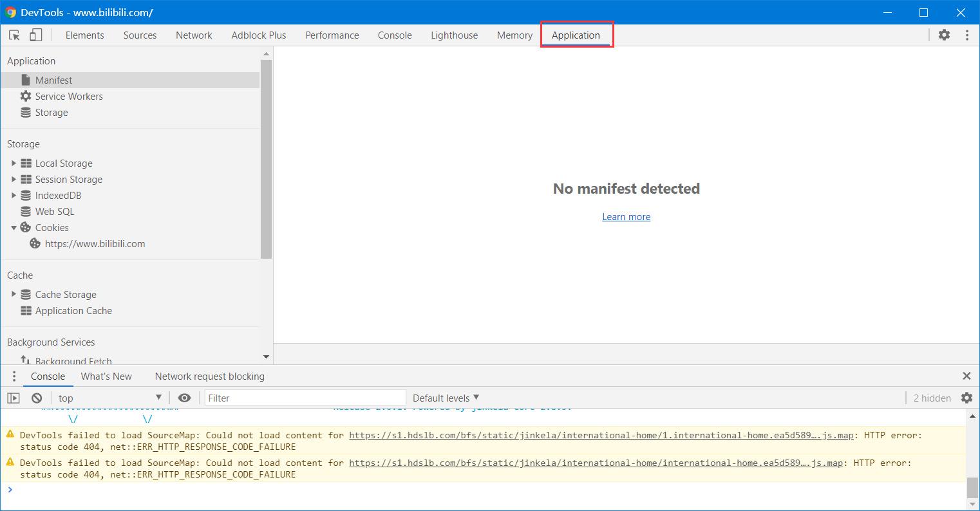Open the Adblock Plus tab
The image size is (980, 511).
[259, 35]
